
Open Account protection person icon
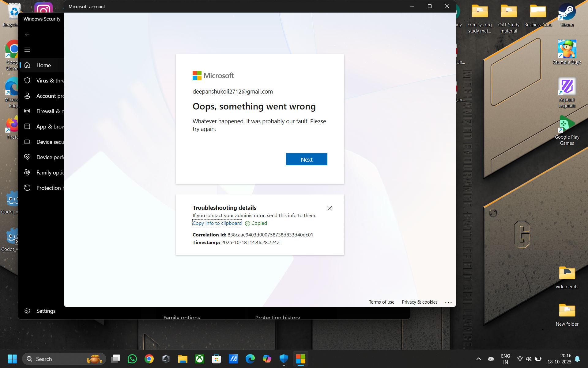[x=27, y=96]
